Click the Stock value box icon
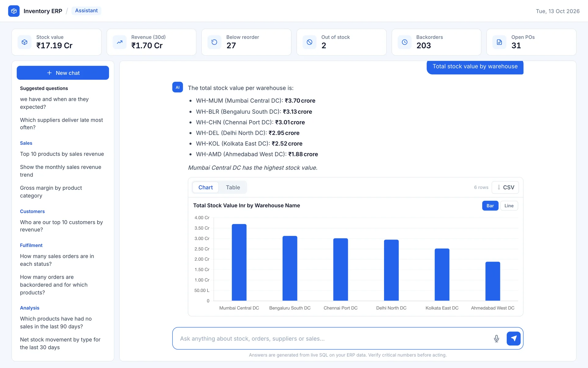 coord(24,42)
